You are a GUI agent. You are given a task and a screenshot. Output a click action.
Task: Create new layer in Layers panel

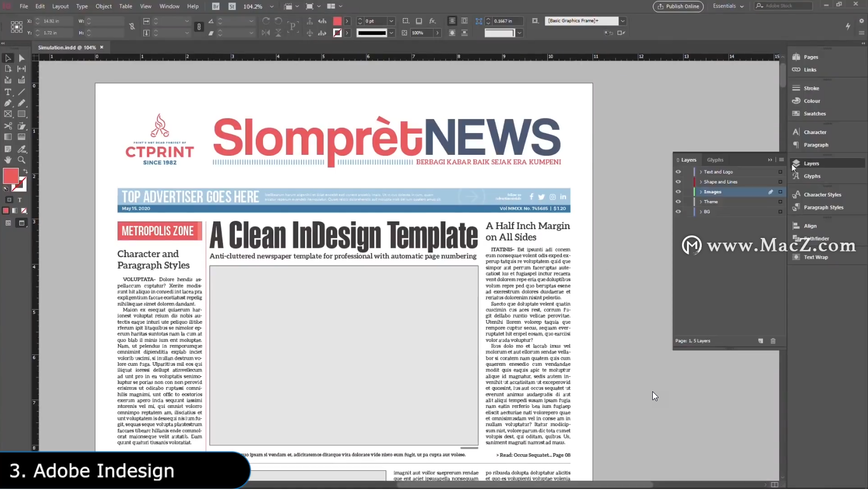point(760,341)
